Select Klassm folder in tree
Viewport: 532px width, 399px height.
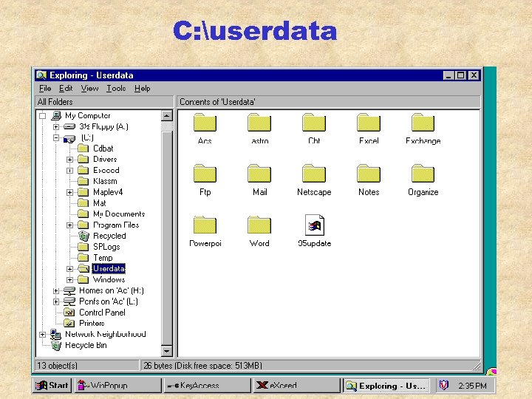tap(105, 181)
